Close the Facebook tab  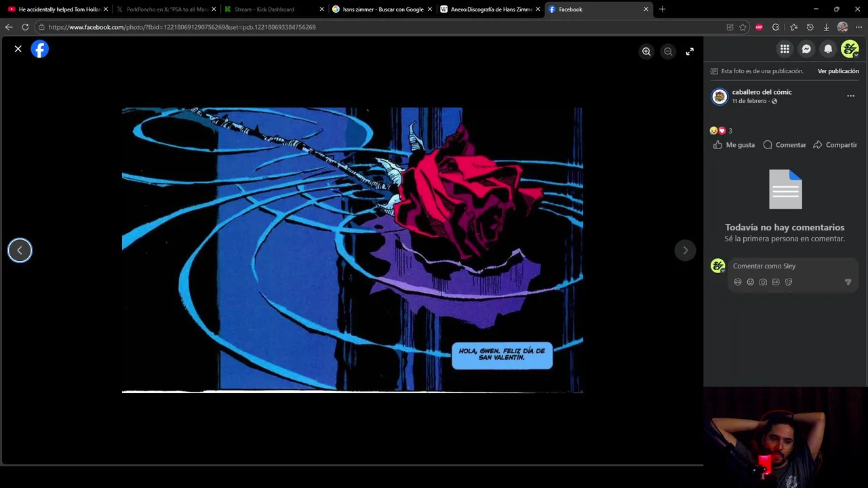pyautogui.click(x=646, y=9)
